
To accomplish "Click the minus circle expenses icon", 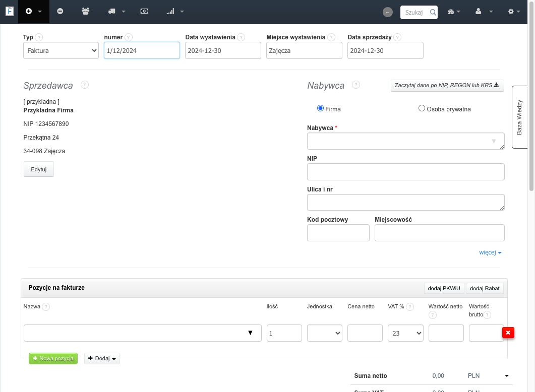I will pos(60,11).
